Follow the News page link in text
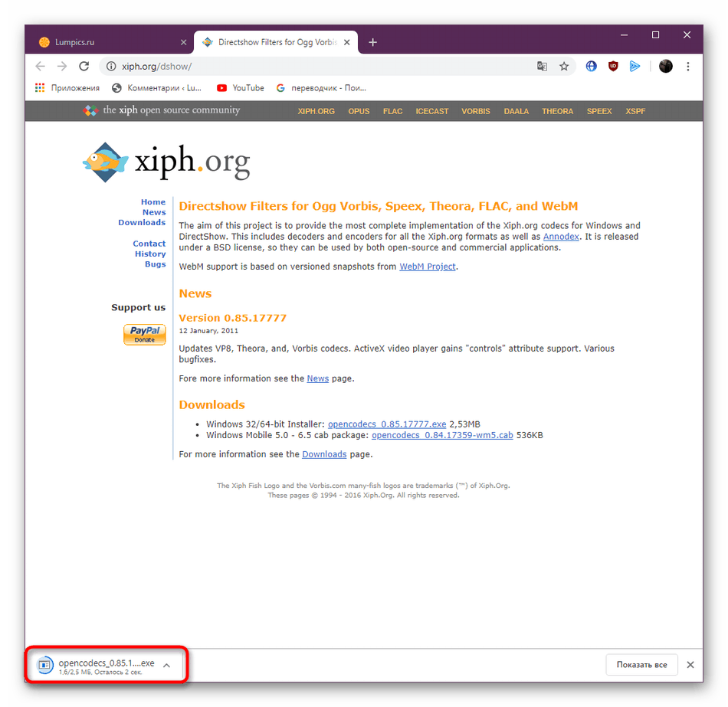 [x=317, y=378]
